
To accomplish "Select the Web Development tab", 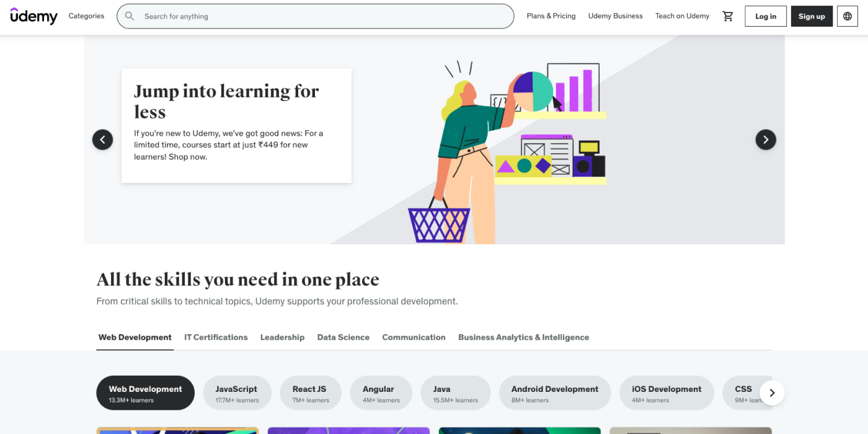I will pos(135,337).
